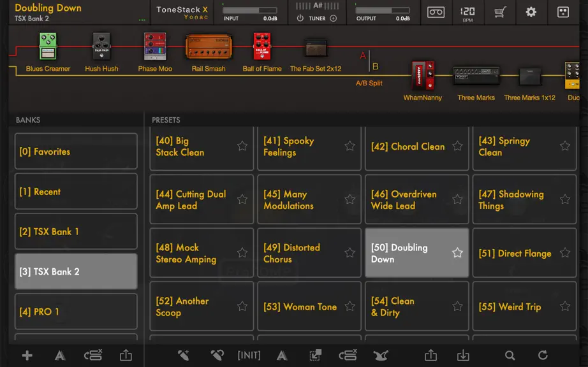This screenshot has height=367, width=588.
Task: Search presets with magnifier icon
Action: (x=510, y=355)
